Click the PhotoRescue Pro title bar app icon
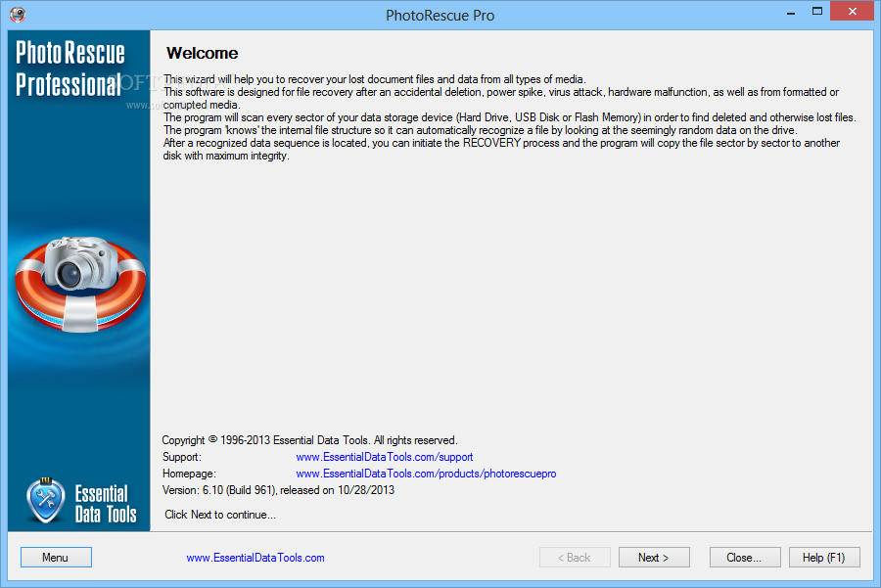 [x=18, y=15]
